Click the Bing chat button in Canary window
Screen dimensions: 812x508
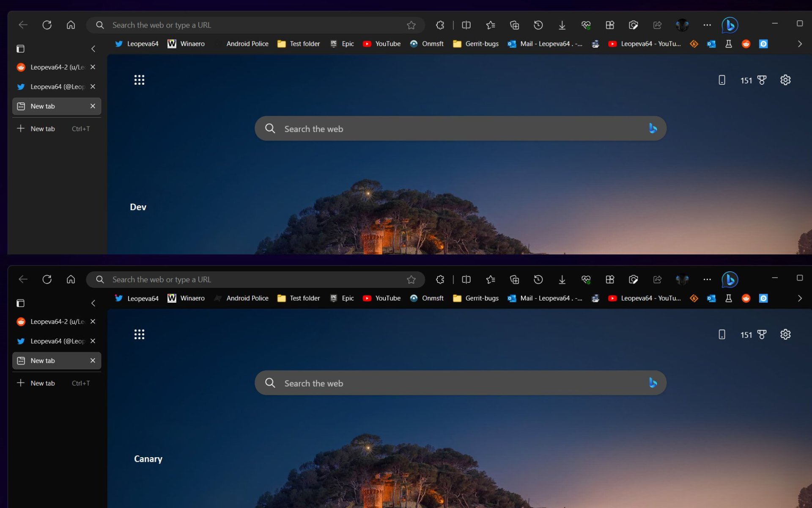730,279
